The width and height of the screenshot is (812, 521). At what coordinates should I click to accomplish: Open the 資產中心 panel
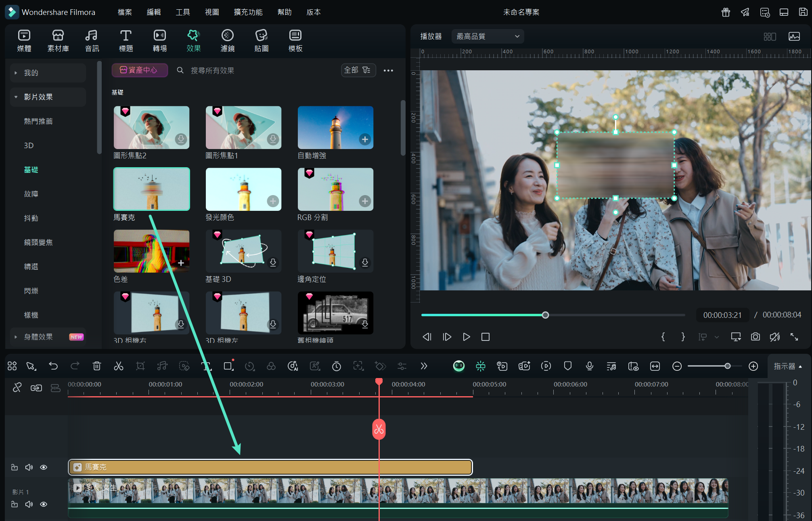[x=140, y=70]
